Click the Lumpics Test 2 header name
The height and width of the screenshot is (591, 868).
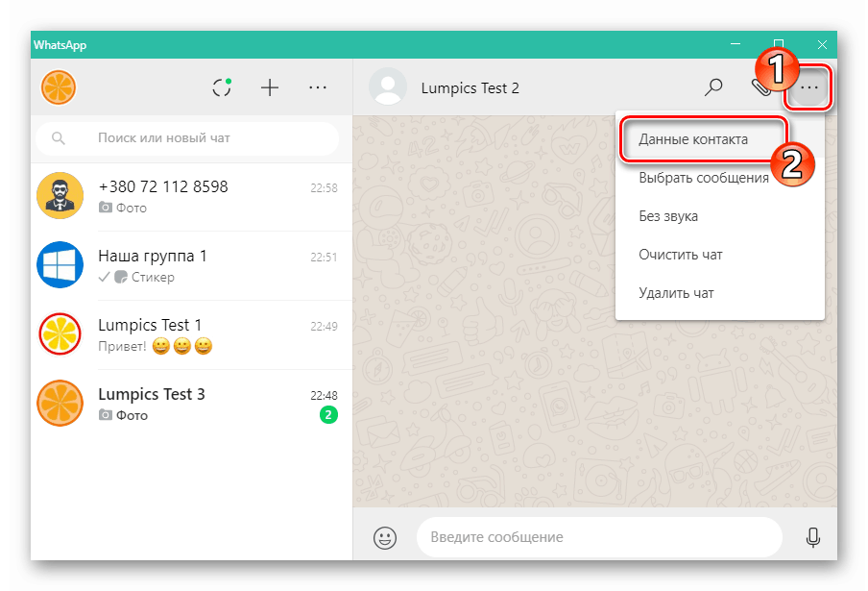click(470, 88)
